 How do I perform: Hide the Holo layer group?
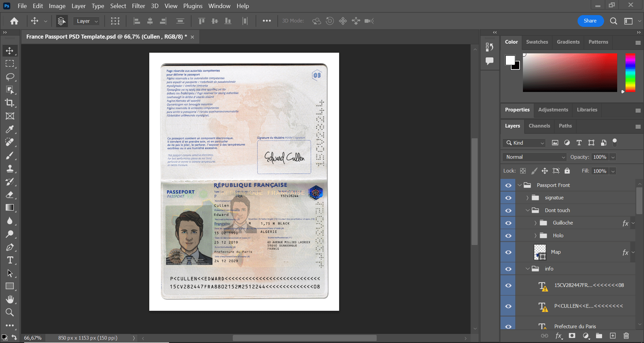508,236
